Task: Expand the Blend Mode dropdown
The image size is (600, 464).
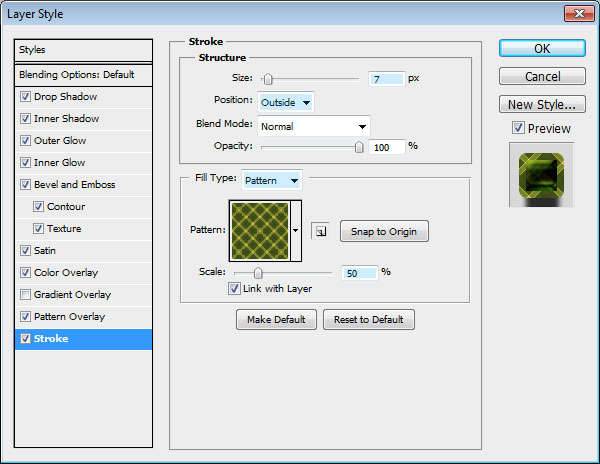Action: pyautogui.click(x=314, y=126)
